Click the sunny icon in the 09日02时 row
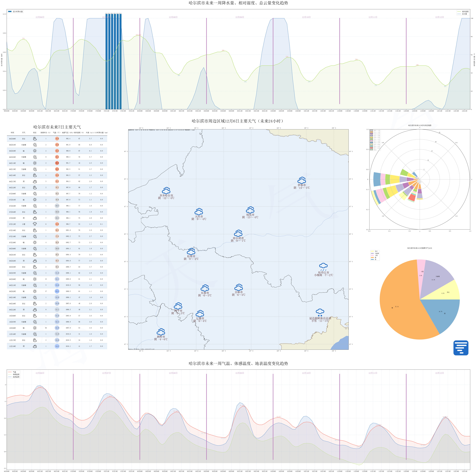The height and width of the screenshot is (473, 476). [35, 291]
